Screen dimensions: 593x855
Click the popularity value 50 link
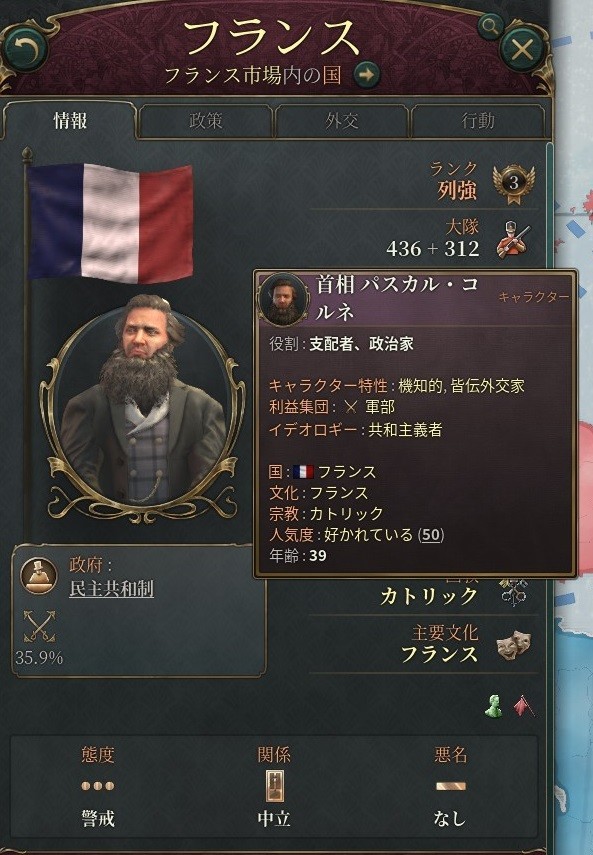click(x=431, y=535)
